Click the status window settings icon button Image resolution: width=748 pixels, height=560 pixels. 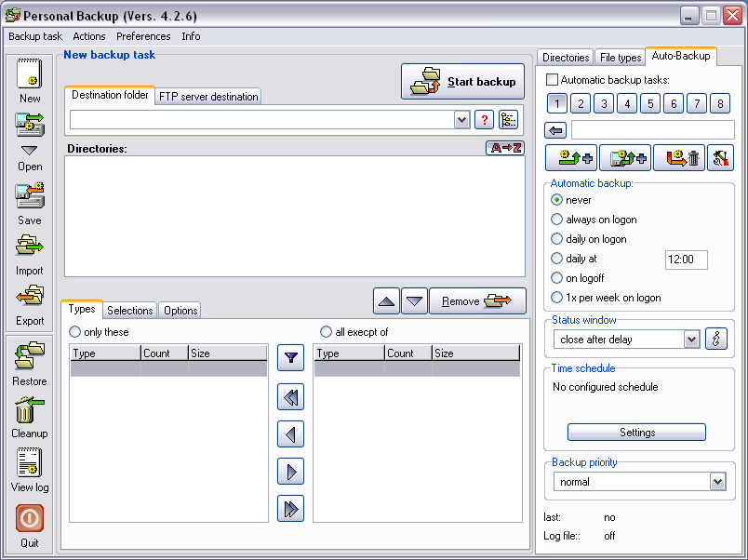(716, 340)
